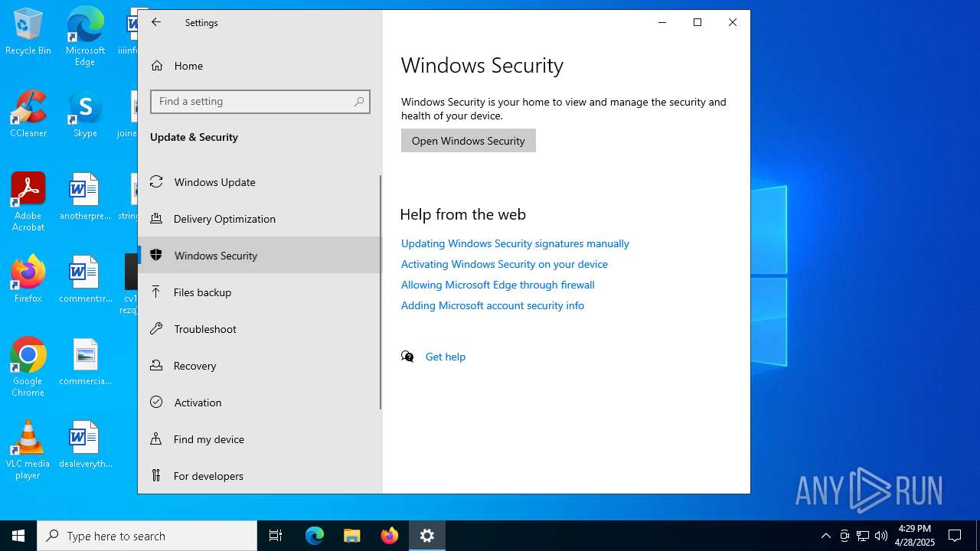The height and width of the screenshot is (551, 980).
Task: Open Task View on the taskbar
Action: click(x=276, y=536)
